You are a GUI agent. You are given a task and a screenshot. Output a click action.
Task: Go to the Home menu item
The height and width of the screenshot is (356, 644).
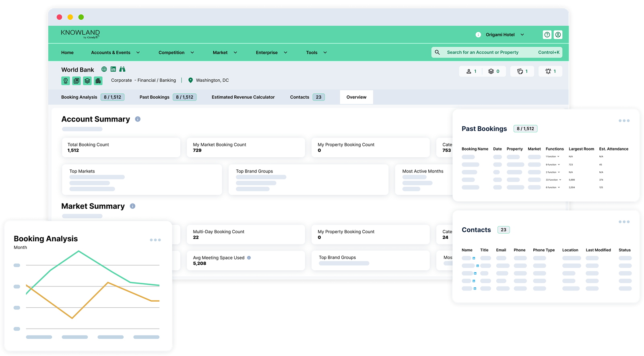[67, 53]
